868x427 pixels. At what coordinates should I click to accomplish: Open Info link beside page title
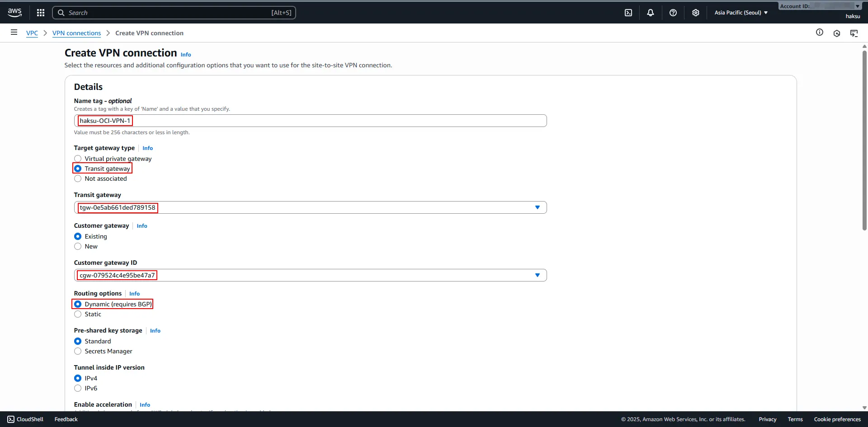186,55
